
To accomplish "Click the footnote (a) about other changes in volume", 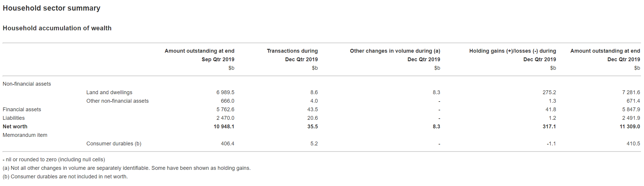I will click(x=126, y=168).
